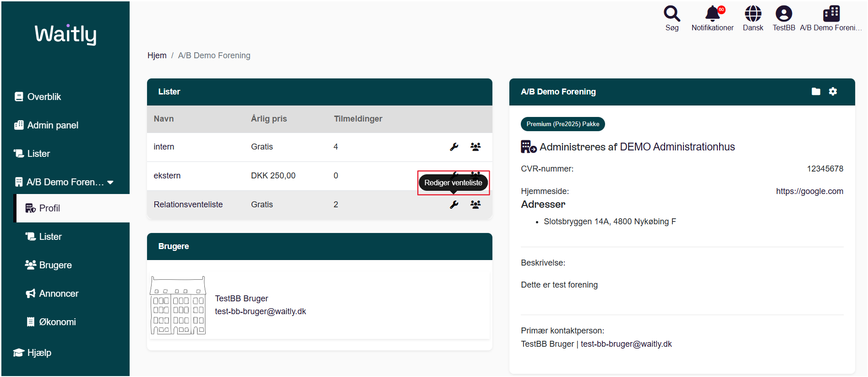Click test-bb-bruger@waitly.dk in Brugere card

(x=260, y=311)
